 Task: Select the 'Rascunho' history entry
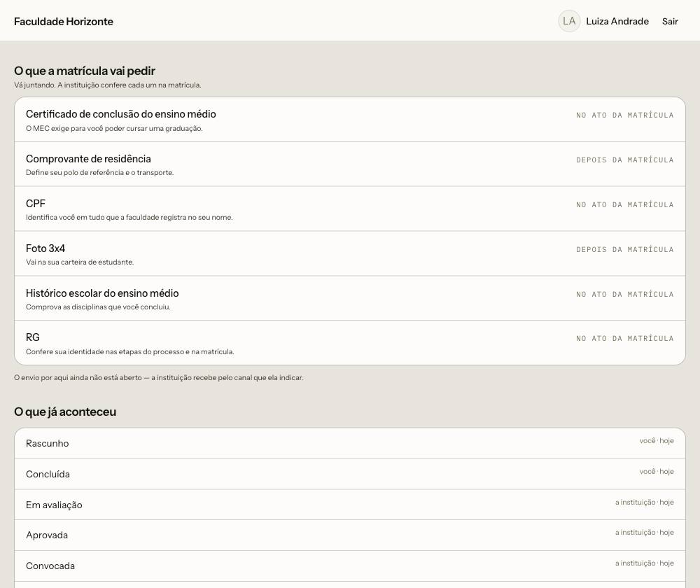(48, 443)
